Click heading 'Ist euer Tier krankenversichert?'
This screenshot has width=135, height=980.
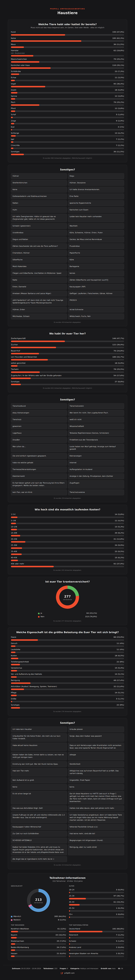[67, 582]
